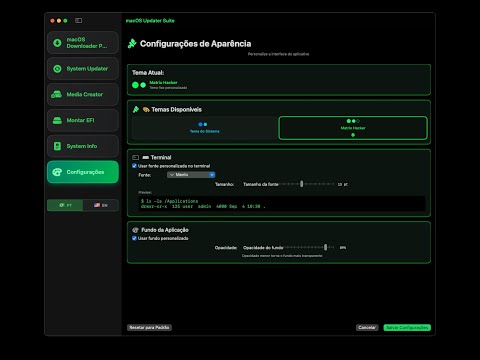The width and height of the screenshot is (480, 360).
Task: Select Configurações sidebar item
Action: click(83, 172)
